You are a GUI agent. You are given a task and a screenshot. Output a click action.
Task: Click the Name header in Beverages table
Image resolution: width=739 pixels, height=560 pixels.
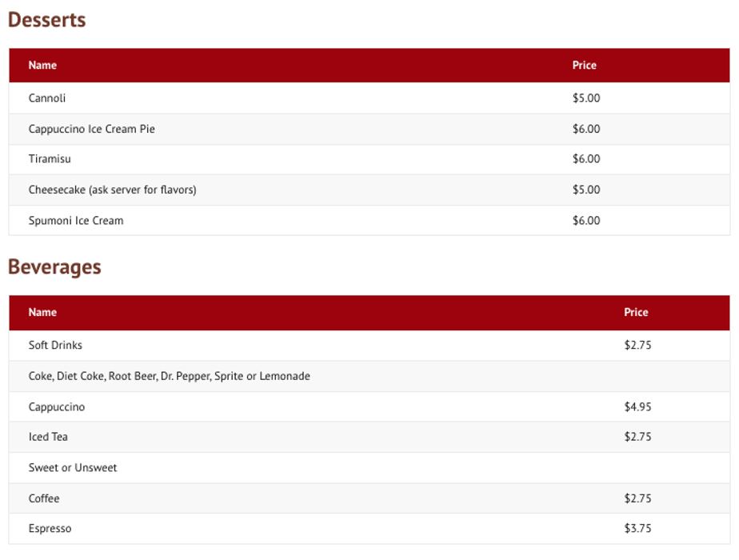[x=42, y=313]
